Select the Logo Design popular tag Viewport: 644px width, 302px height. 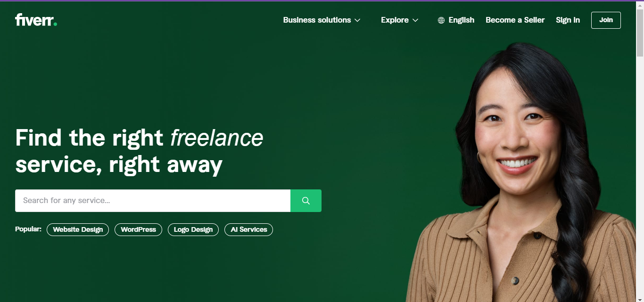tap(193, 230)
